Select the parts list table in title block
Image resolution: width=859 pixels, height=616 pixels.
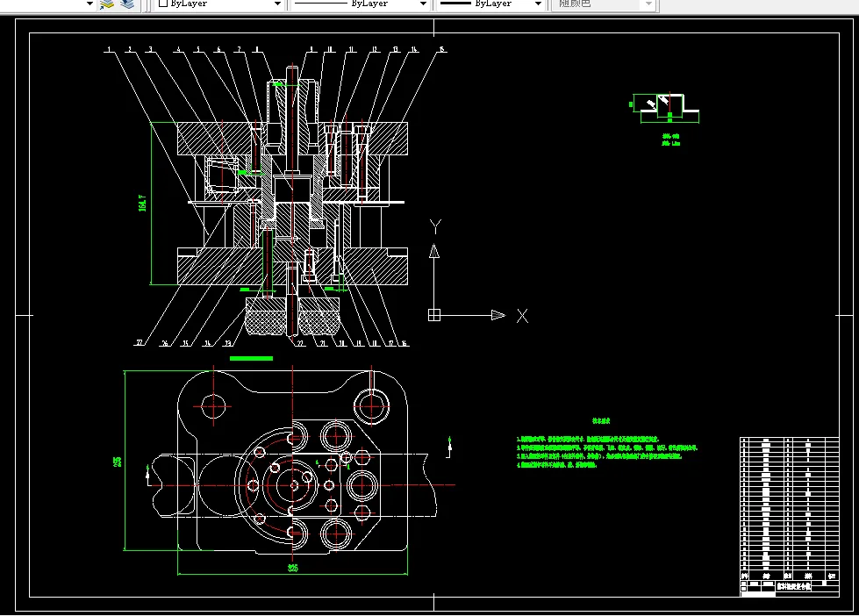tap(789, 509)
